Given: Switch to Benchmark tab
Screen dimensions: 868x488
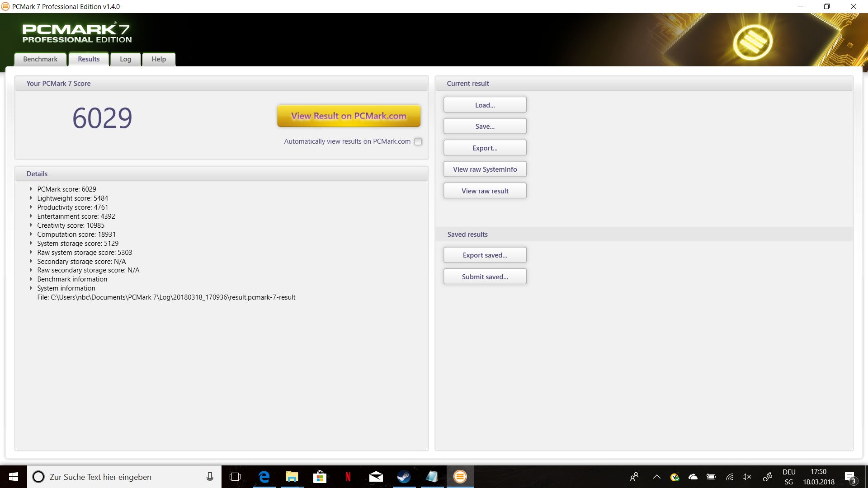Looking at the screenshot, I should 40,59.
